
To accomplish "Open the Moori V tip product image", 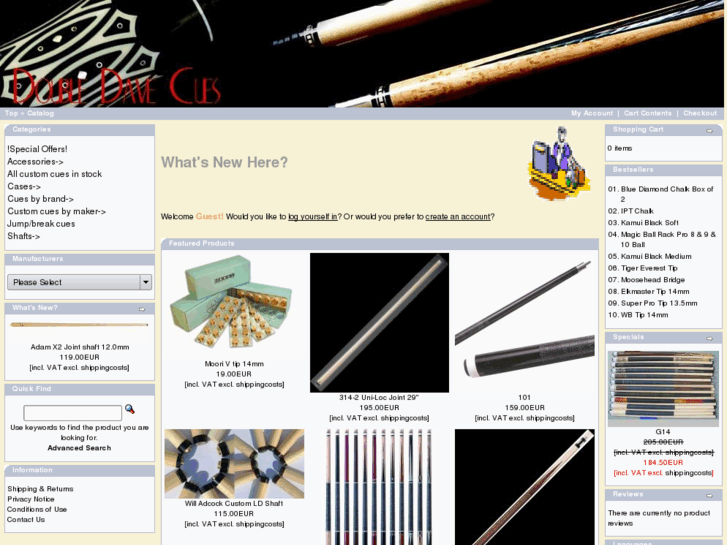I will click(x=234, y=303).
